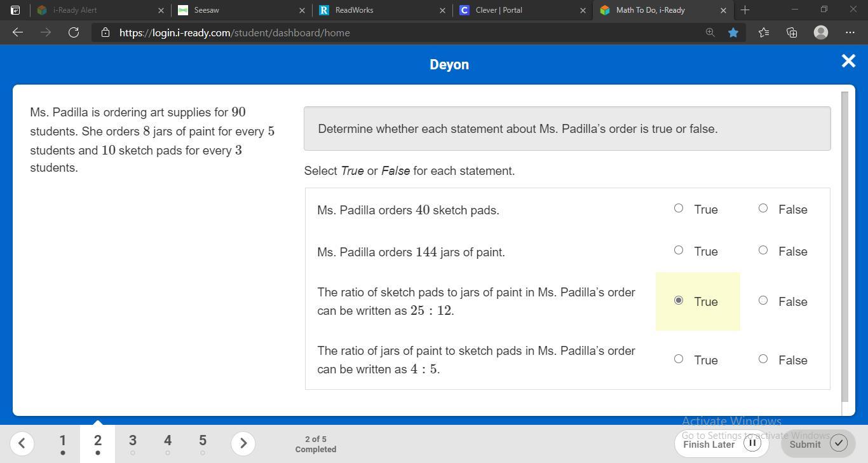Select False for ratio 25 : 12 statement
This screenshot has width=868, height=463.
tap(763, 300)
